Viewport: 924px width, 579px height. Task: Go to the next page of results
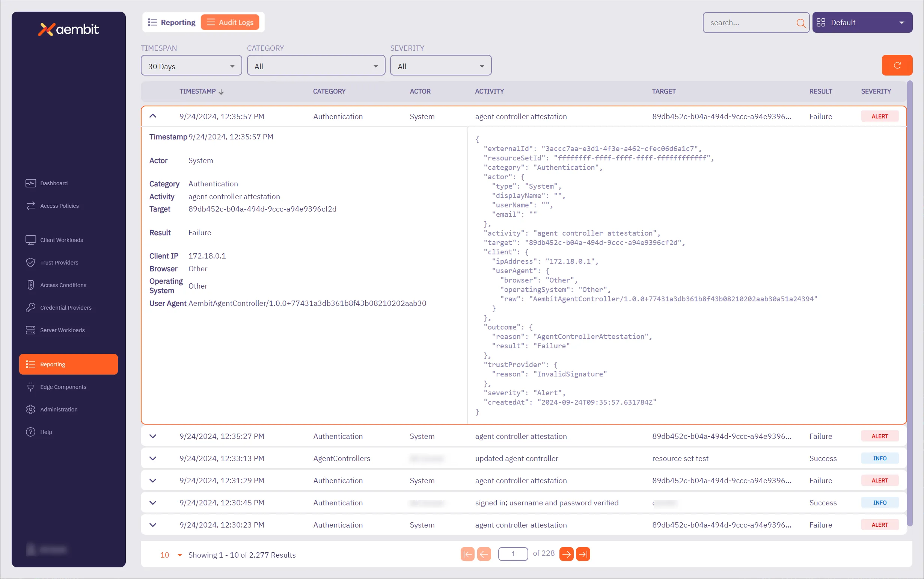tap(566, 554)
